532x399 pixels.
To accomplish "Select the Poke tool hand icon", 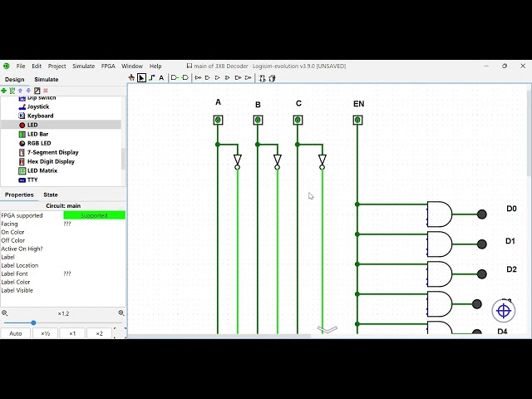I will [131, 78].
